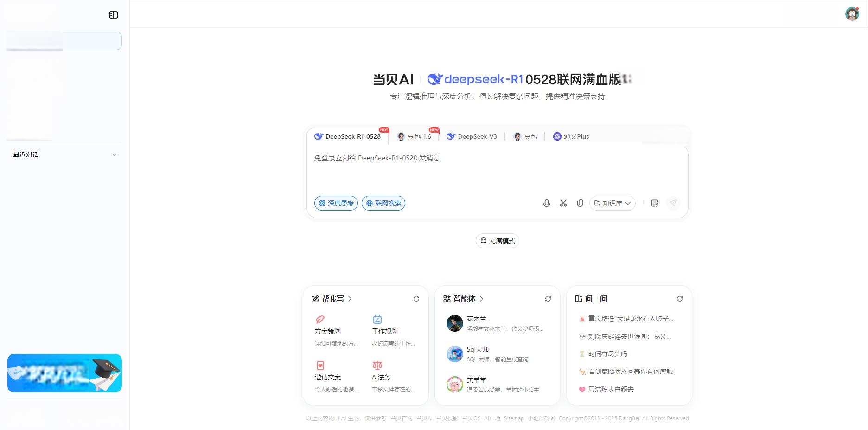Click the paper-plane send button

pos(673,203)
